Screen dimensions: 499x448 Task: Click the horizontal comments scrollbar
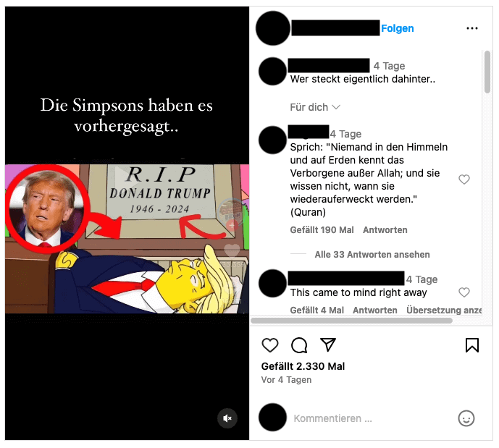pos(352,321)
